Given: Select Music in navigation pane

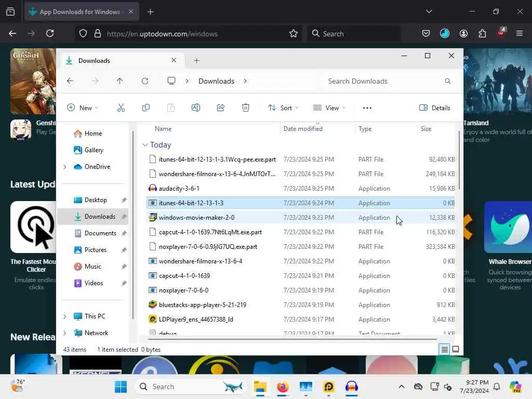Looking at the screenshot, I should (x=92, y=267).
